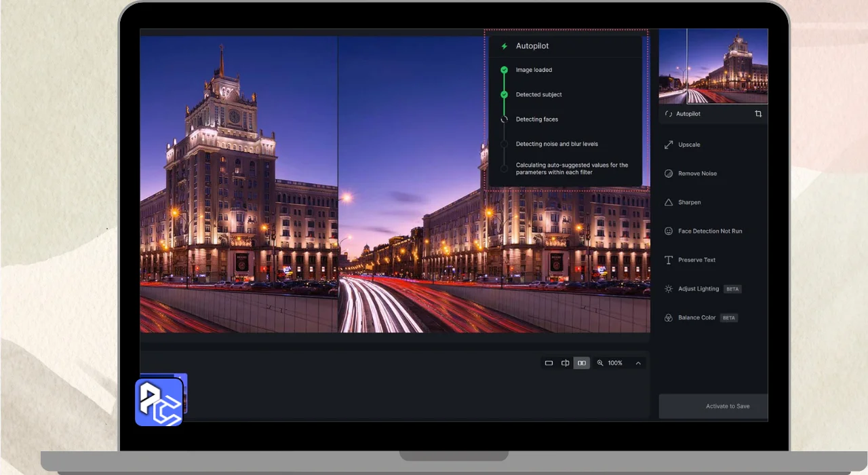The image size is (868, 475).
Task: Click the magnifier zoom icon
Action: click(x=600, y=363)
